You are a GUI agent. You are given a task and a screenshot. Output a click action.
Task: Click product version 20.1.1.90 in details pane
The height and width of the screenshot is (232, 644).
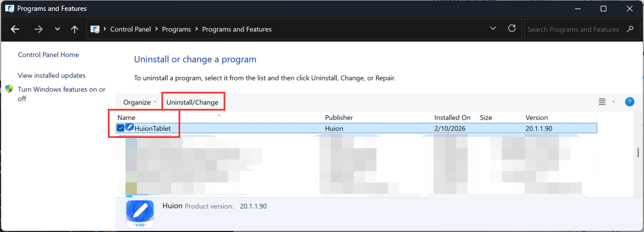point(253,206)
